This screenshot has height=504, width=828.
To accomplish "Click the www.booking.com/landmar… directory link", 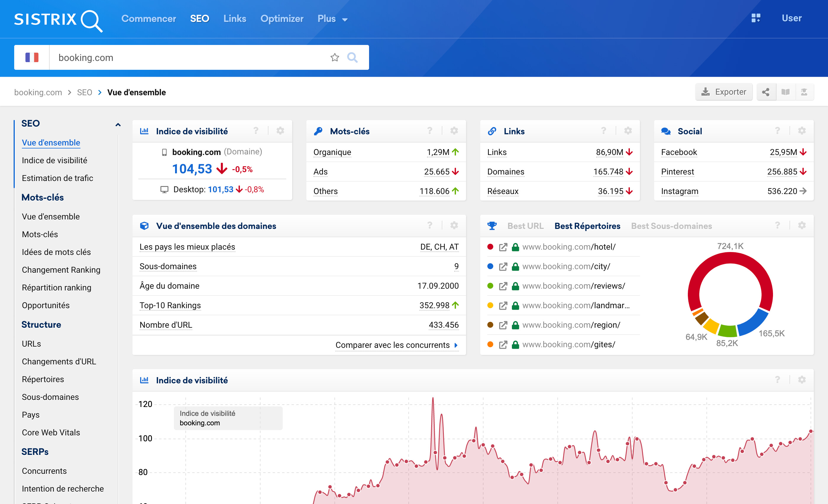I will click(576, 306).
